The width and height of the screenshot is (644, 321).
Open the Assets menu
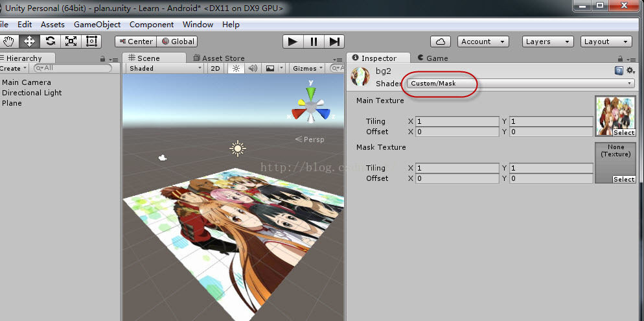tap(52, 25)
